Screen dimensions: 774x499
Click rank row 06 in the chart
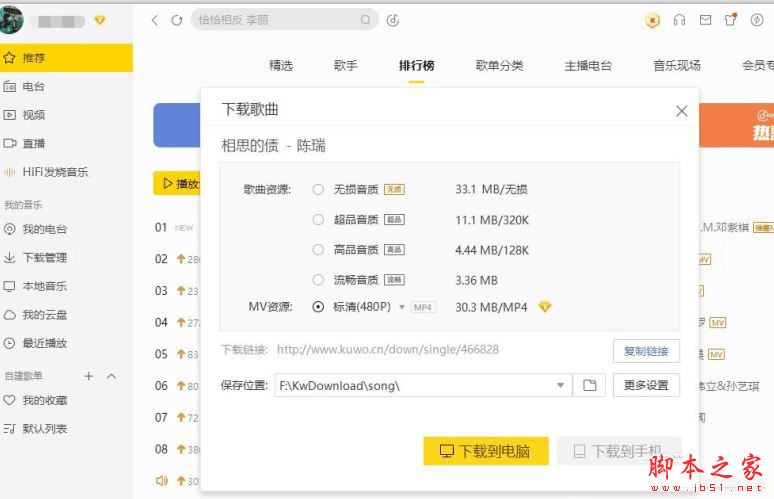[177, 386]
